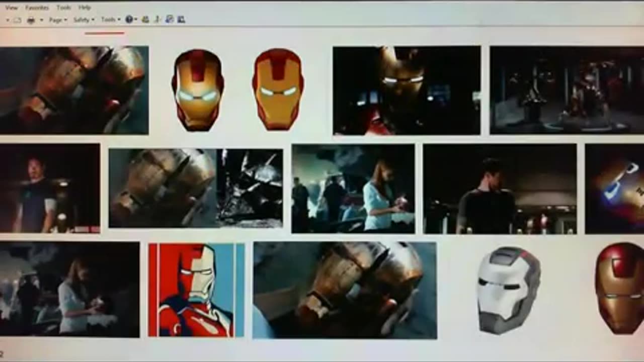
Task: Click the Read Mail envelope icon
Action: pos(17,20)
